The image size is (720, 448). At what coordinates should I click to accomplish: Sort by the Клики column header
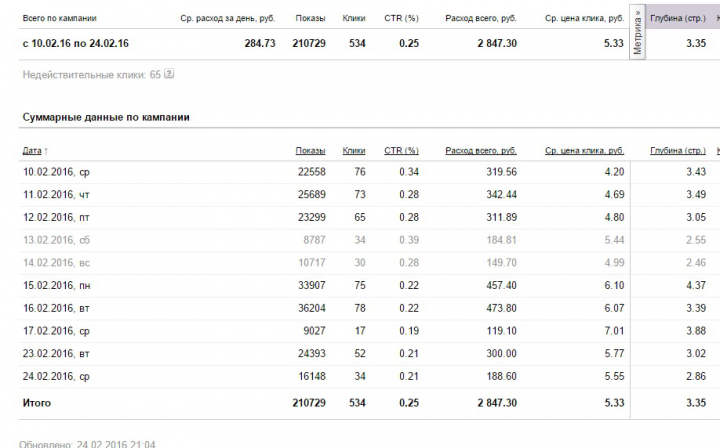(354, 151)
